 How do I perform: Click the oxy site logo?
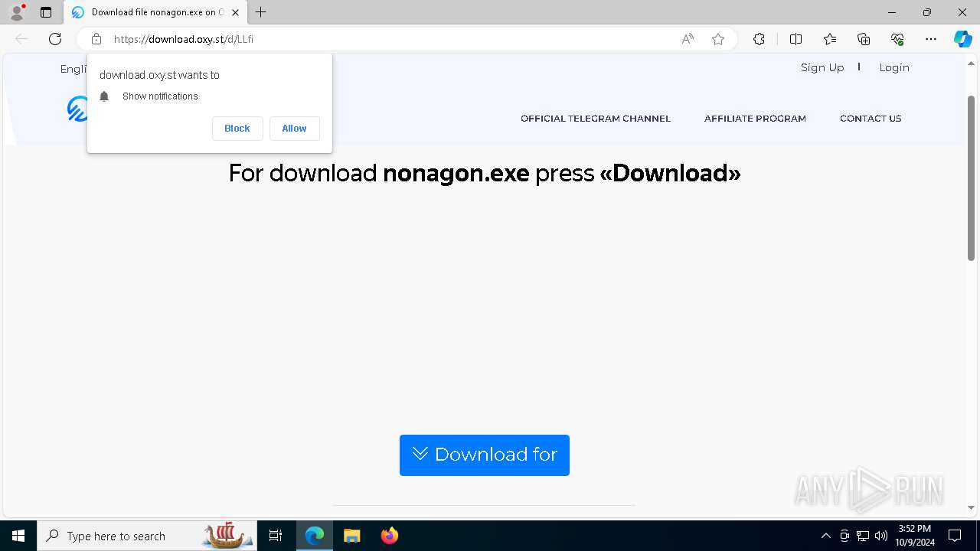pos(77,109)
